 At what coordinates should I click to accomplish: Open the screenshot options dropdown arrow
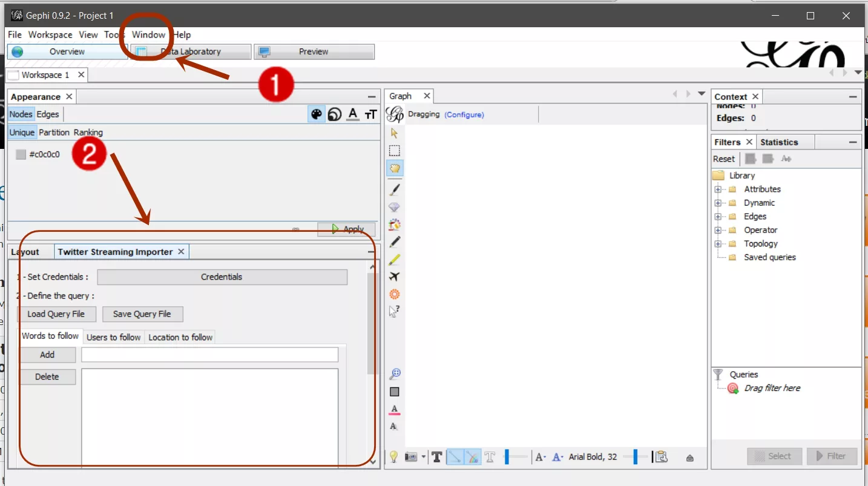click(x=424, y=457)
